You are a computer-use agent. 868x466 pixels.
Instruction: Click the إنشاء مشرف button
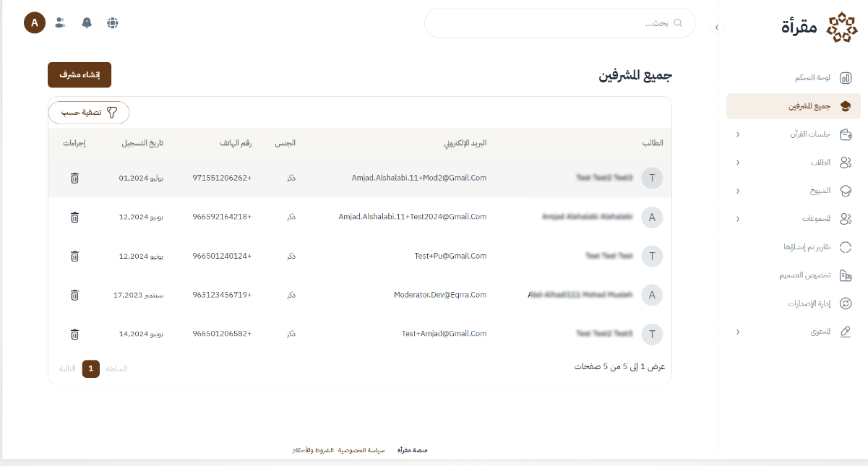tap(80, 75)
